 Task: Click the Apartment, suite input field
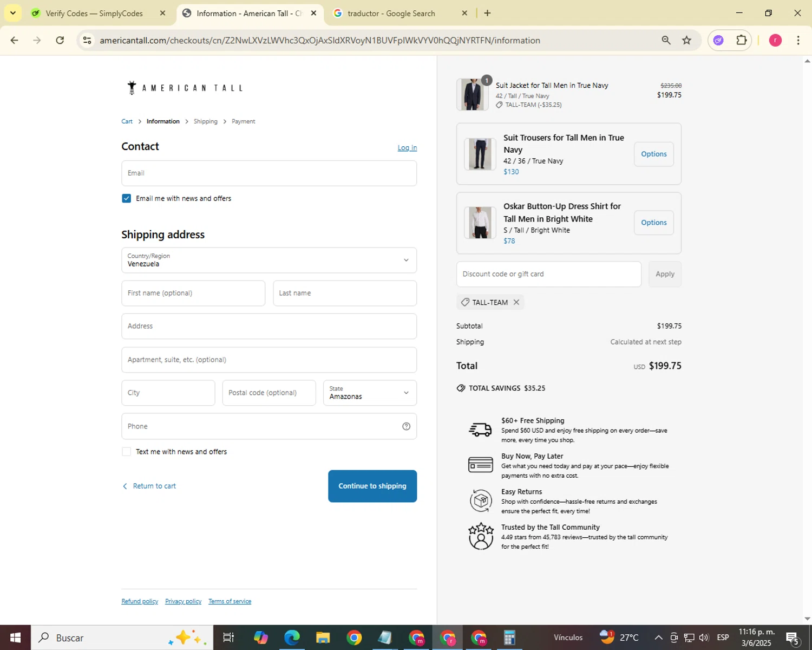coord(269,360)
